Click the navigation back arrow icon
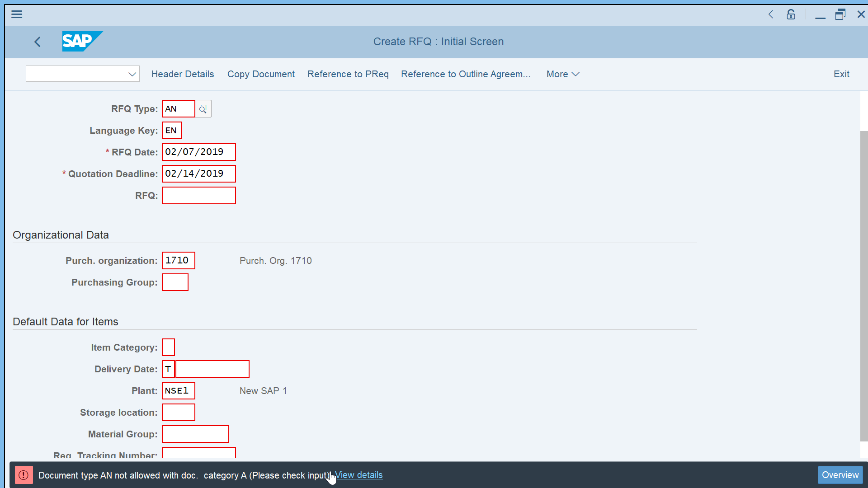 tap(37, 41)
